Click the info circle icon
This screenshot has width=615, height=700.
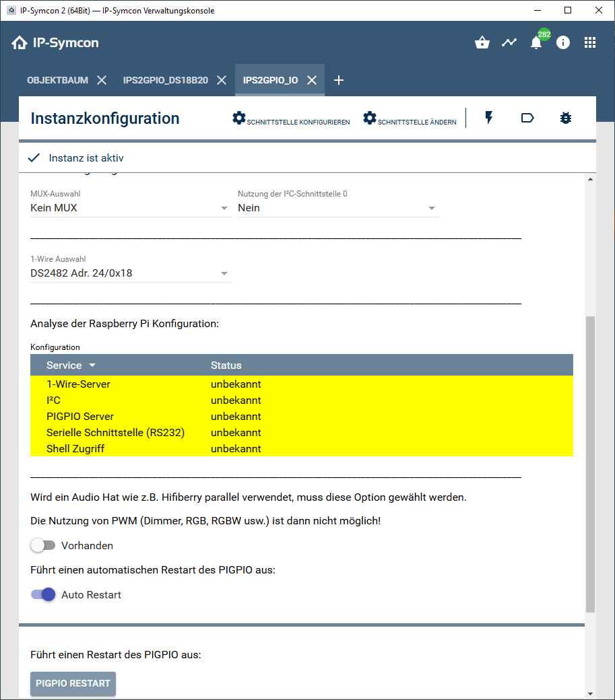coord(563,43)
